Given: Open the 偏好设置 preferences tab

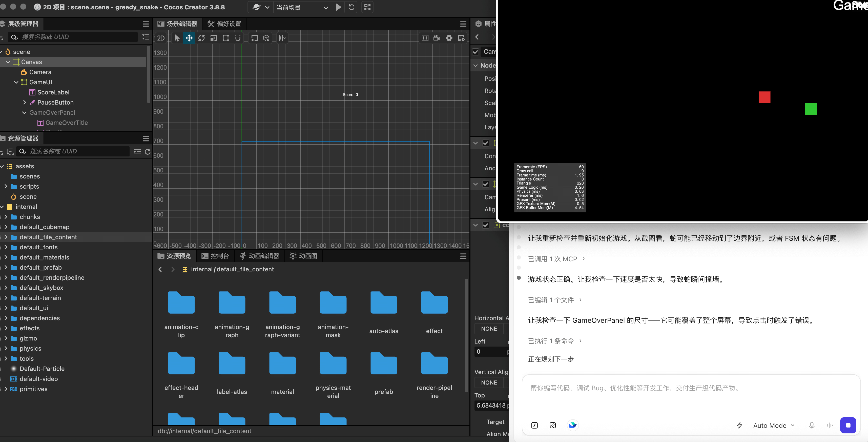Looking at the screenshot, I should 224,24.
